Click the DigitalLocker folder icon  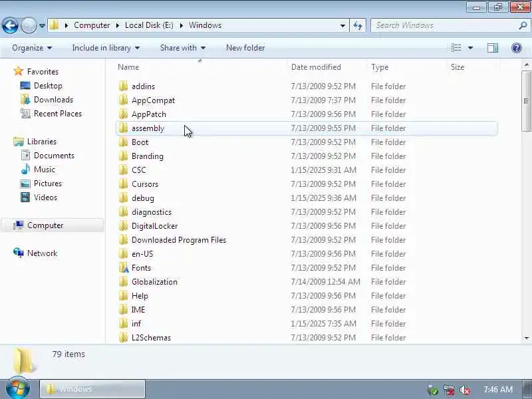point(123,226)
